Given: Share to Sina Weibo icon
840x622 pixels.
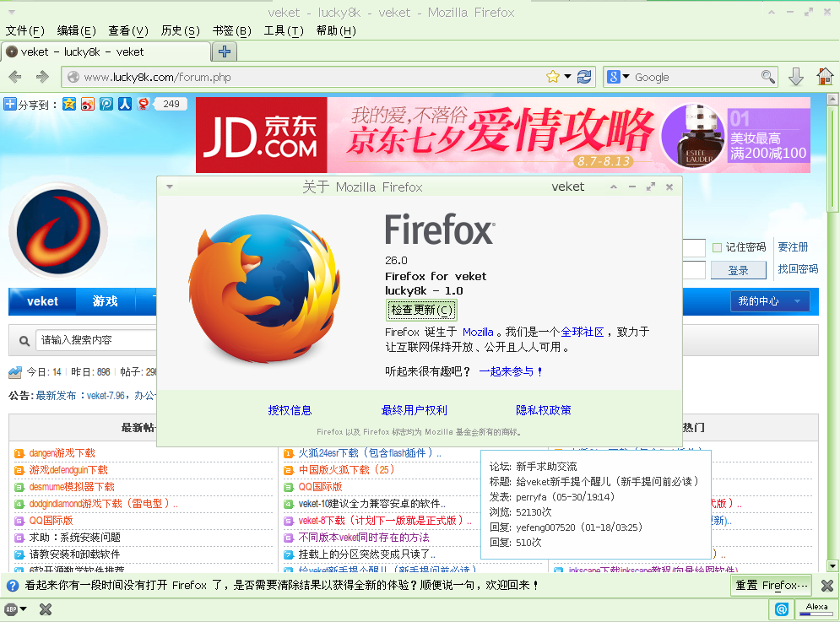Looking at the screenshot, I should tap(87, 104).
